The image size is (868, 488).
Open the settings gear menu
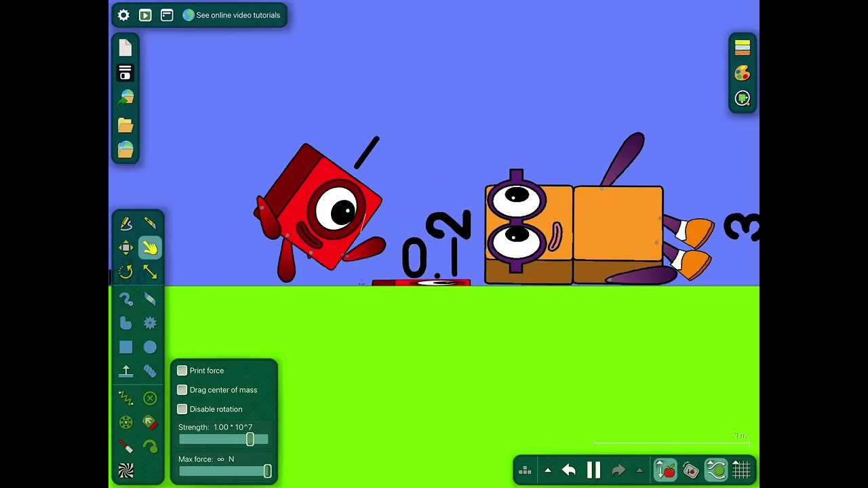tap(123, 15)
